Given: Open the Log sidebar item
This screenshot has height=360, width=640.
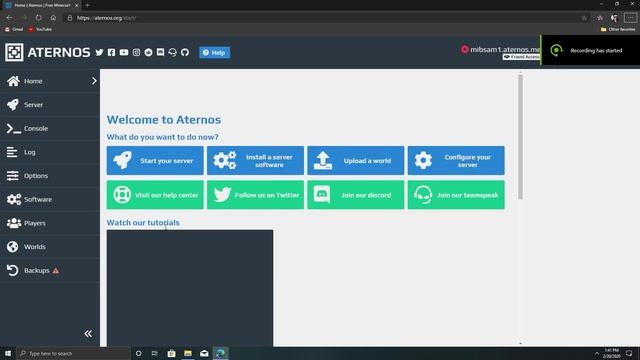Looking at the screenshot, I should point(50,152).
